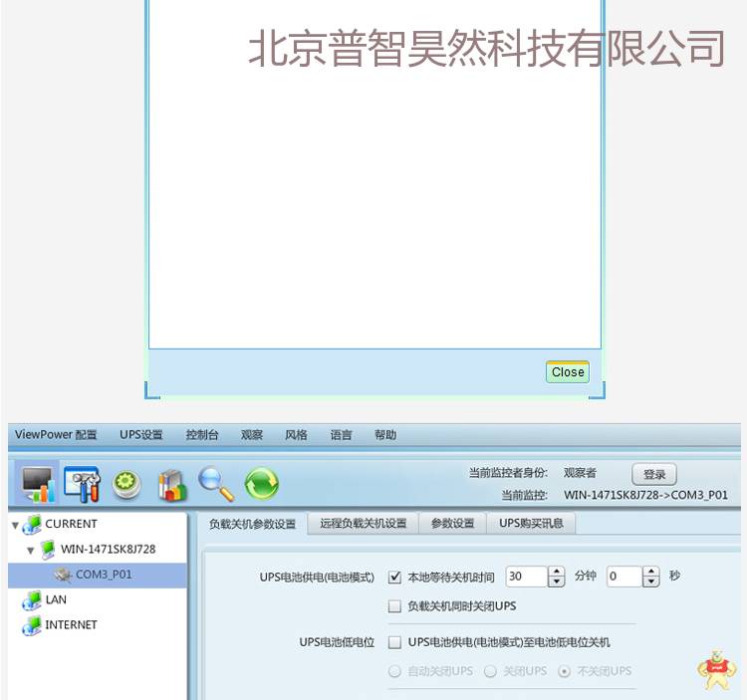This screenshot has height=700, width=747.
Task: Click the LAN network icon
Action: (x=32, y=600)
